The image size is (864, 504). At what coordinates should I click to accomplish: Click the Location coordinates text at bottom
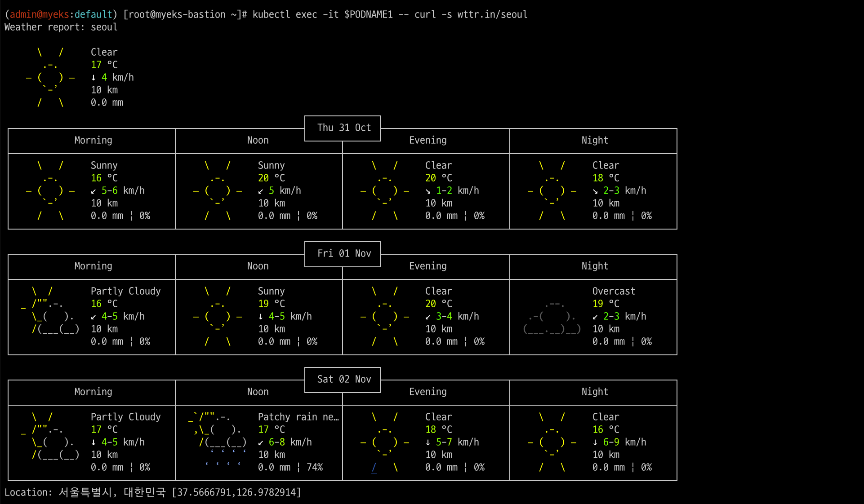click(x=236, y=492)
